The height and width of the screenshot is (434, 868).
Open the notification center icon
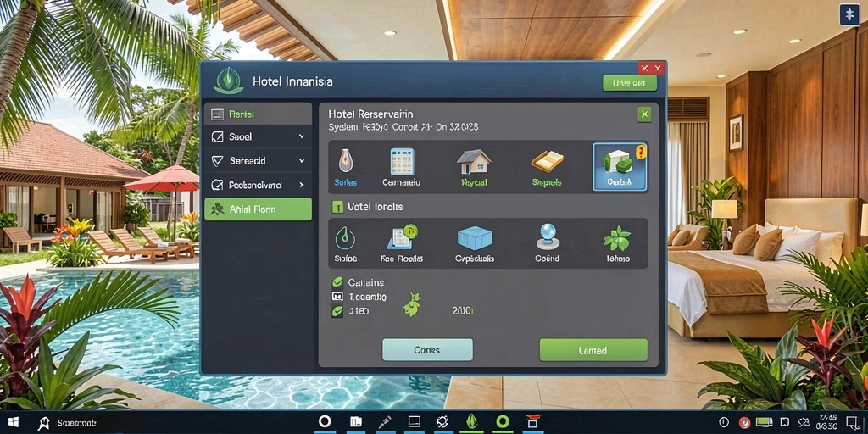(x=853, y=423)
